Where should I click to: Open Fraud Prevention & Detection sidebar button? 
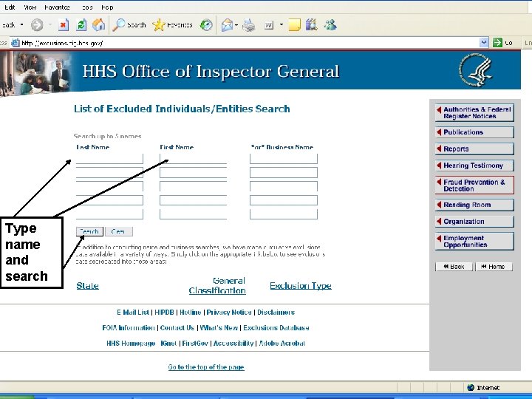click(474, 185)
